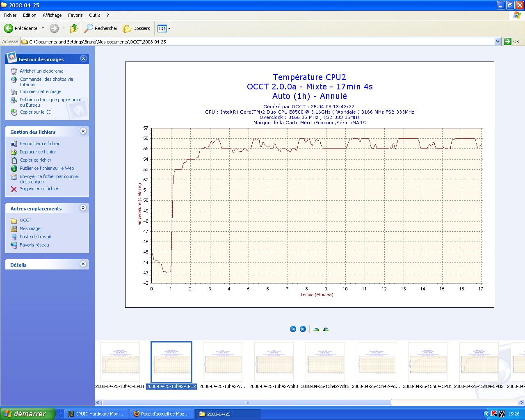Select thumbnail 2008-04-25-13h42-CPU1
Viewport: 525px width, 420px height.
(x=120, y=365)
